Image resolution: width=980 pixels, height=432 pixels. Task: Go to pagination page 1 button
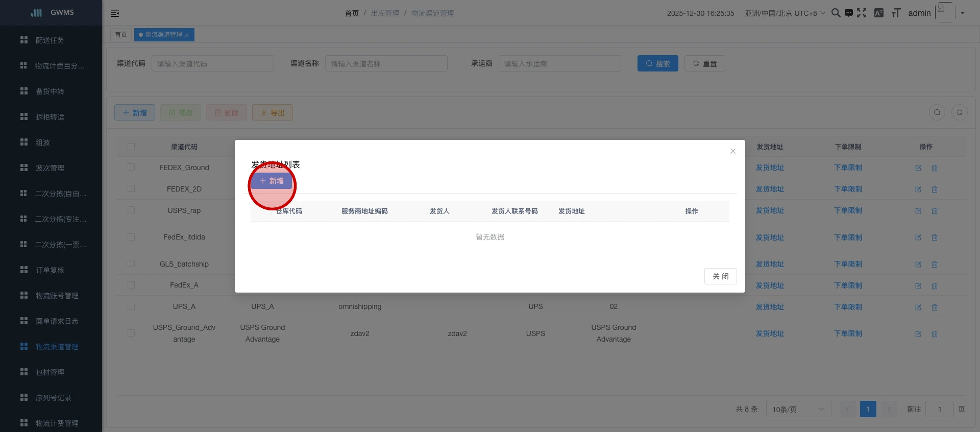click(868, 409)
